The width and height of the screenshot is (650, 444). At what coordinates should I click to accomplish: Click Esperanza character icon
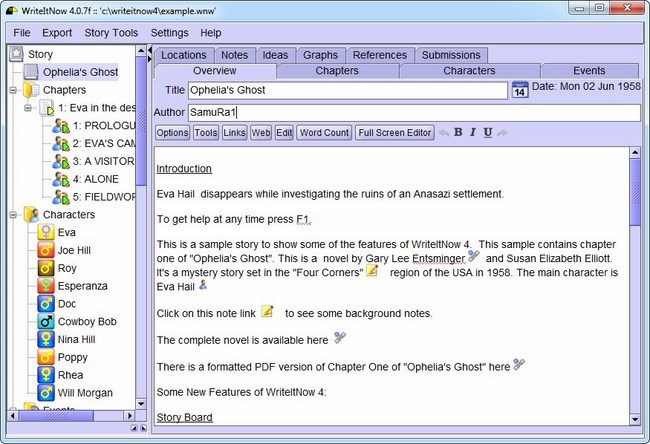click(x=46, y=286)
